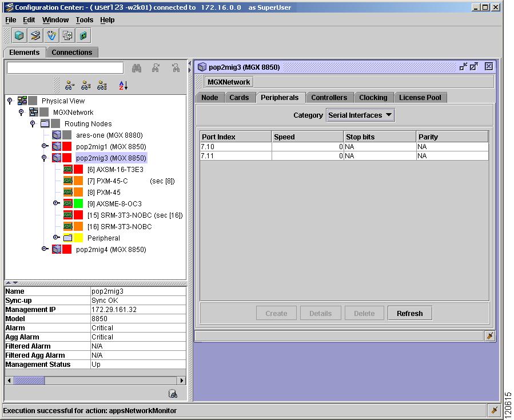This screenshot has width=514, height=420.
Task: Open the License Pool tab
Action: (x=420, y=98)
